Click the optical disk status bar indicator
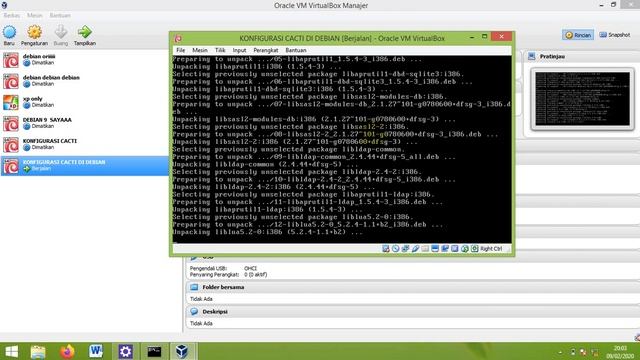 396,249
